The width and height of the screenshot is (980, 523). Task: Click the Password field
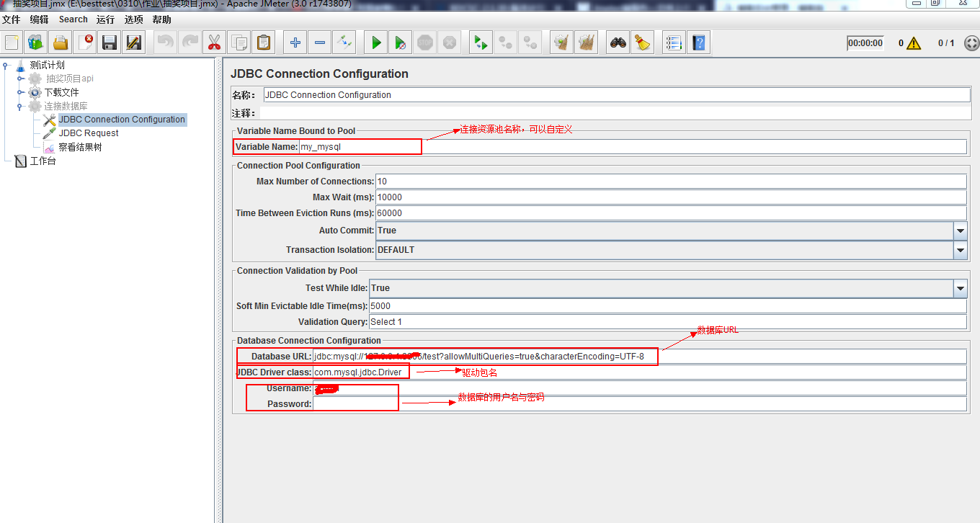pos(640,404)
